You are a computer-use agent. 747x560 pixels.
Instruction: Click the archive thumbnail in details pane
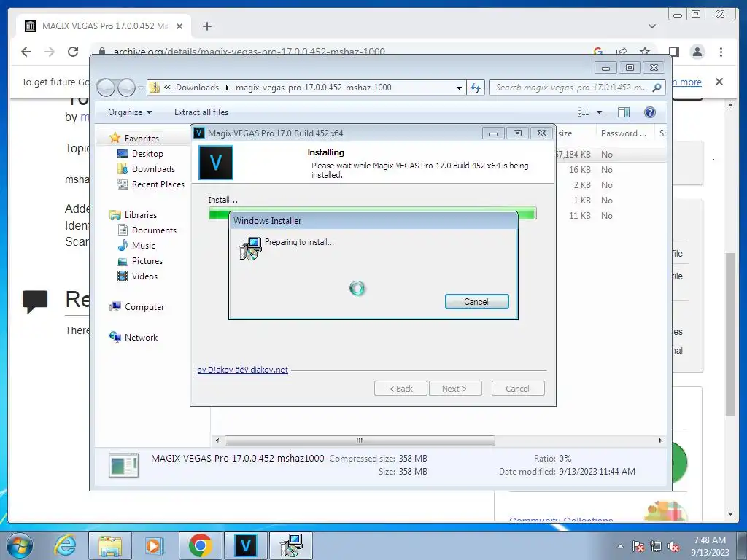(124, 465)
